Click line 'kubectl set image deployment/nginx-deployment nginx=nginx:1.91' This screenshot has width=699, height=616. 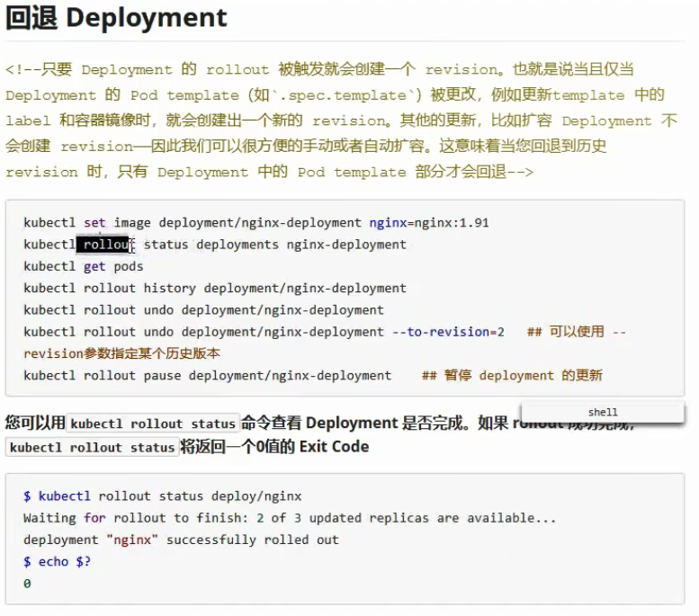tap(256, 222)
